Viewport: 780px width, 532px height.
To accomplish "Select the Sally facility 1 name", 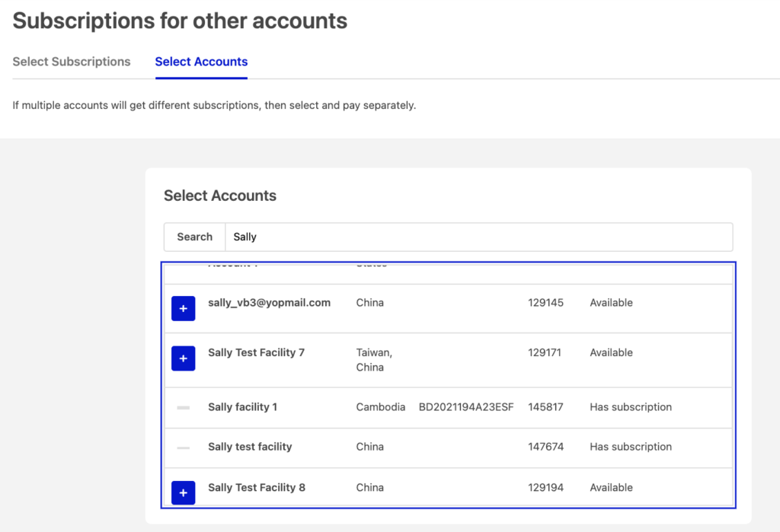I will click(x=243, y=406).
